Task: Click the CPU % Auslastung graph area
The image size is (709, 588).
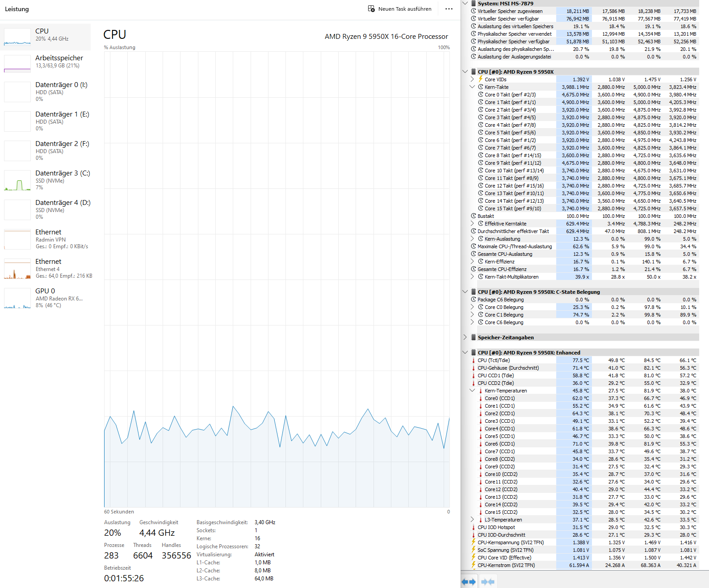Action: coord(277,279)
